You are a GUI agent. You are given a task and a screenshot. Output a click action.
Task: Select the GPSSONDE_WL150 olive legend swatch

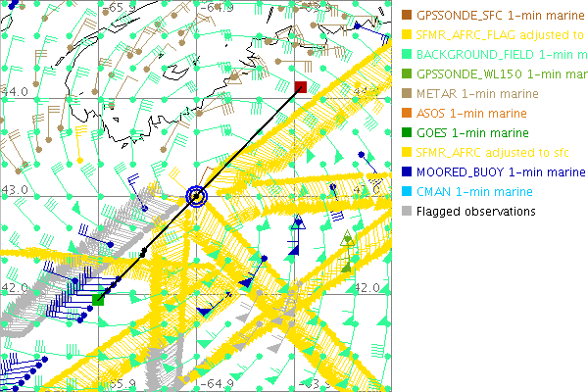point(407,74)
